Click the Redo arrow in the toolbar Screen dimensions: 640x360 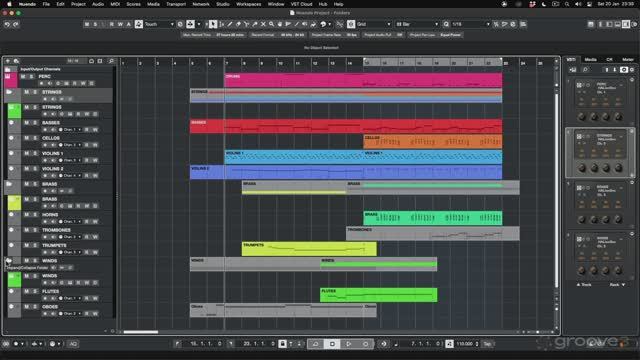[16, 24]
